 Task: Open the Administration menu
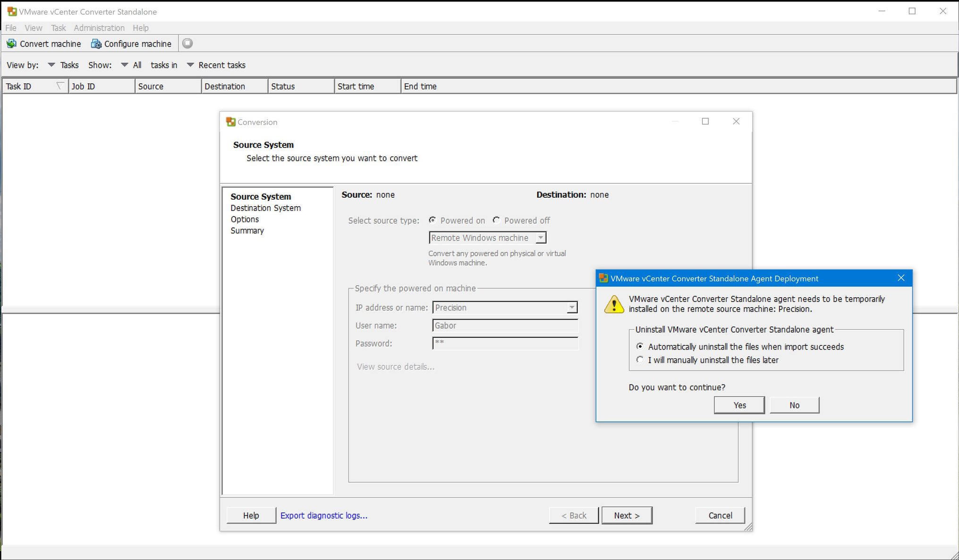99,28
